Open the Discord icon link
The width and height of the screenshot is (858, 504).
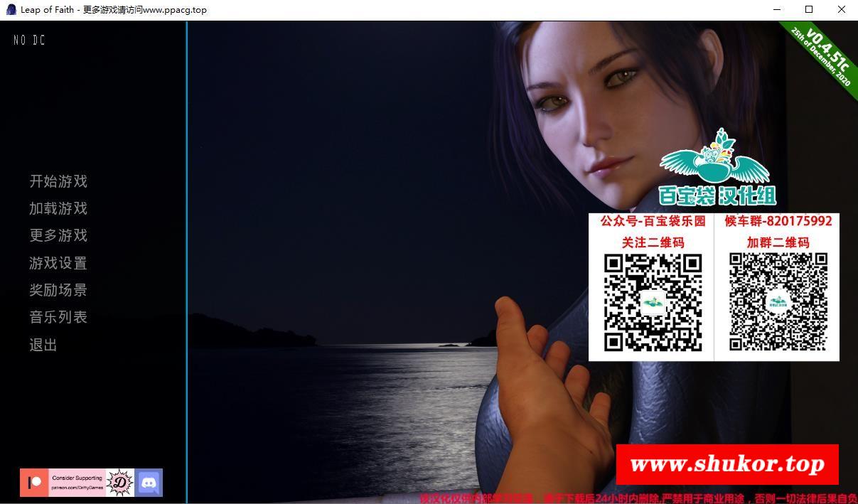point(149,483)
